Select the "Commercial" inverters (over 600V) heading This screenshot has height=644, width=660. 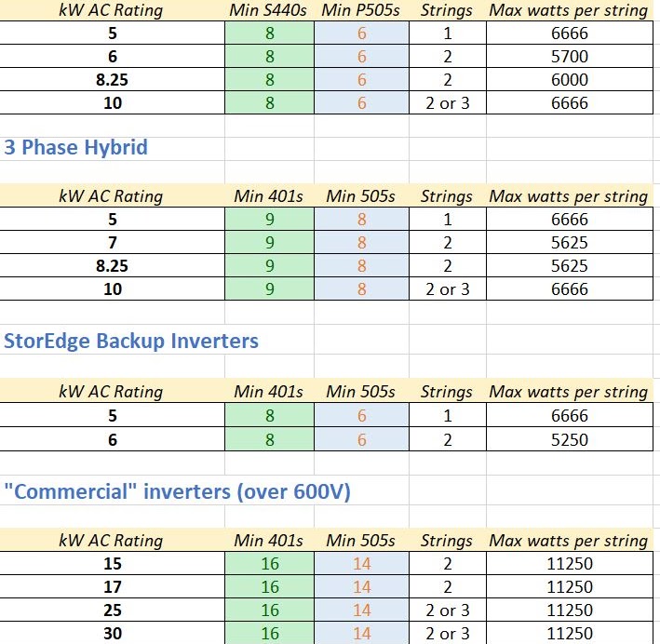point(178,491)
